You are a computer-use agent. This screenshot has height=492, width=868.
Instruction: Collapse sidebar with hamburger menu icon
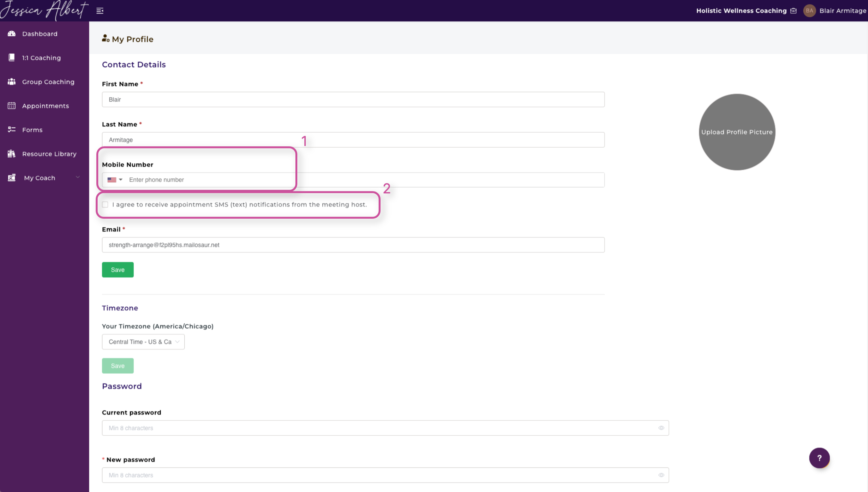[100, 11]
